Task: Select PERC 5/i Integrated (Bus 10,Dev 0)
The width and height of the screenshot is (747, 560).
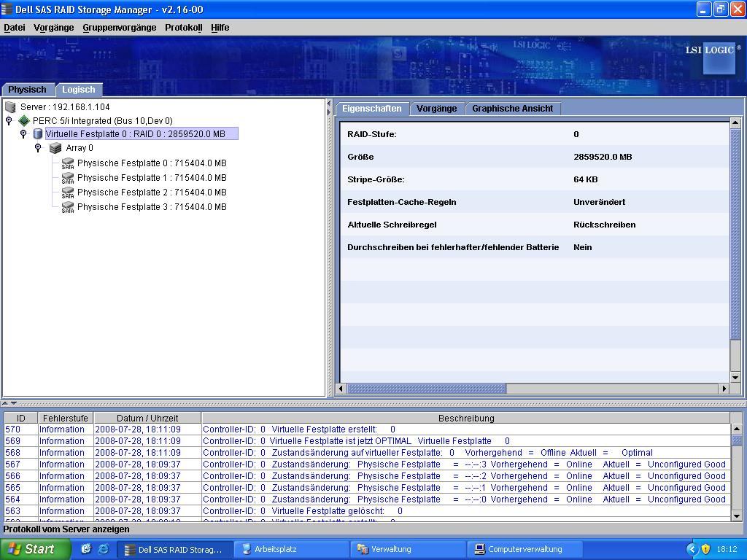Action: (x=102, y=121)
